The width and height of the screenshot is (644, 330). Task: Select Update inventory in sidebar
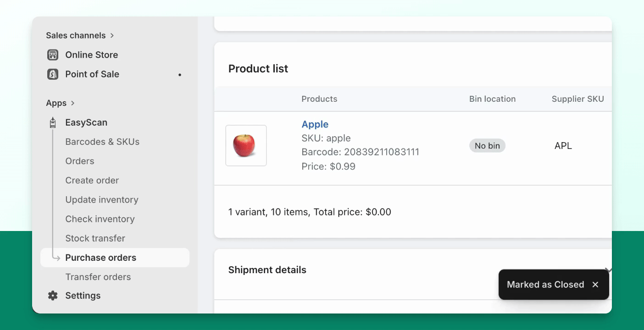(102, 200)
